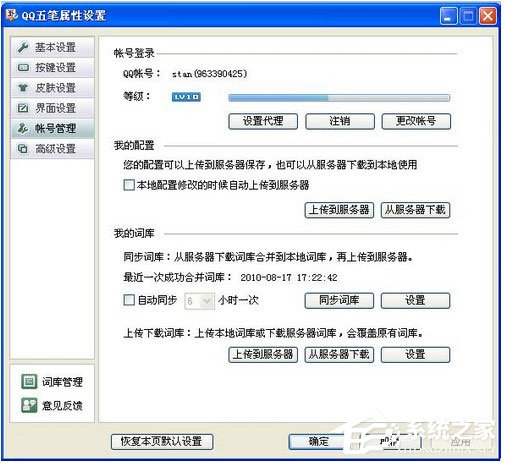This screenshot has width=505, height=463.
Task: Open 意见反馈 link
Action: click(62, 406)
